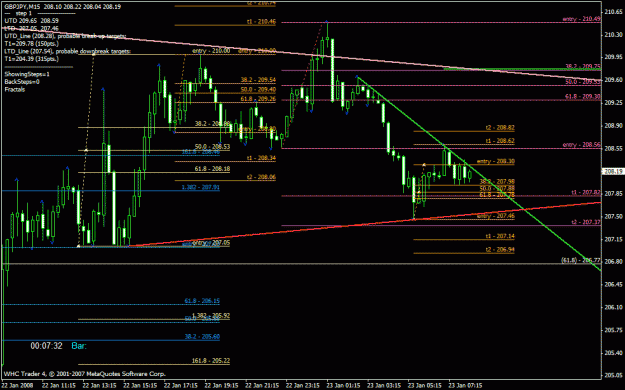Select the magenta '38.2 - 209.75' label
The height and width of the screenshot is (390, 625).
(x=583, y=66)
